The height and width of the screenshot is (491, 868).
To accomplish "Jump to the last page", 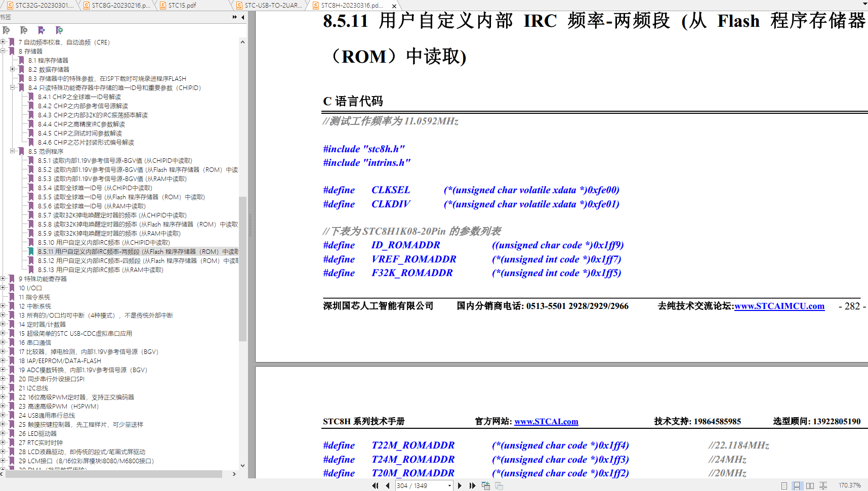I will tap(472, 485).
